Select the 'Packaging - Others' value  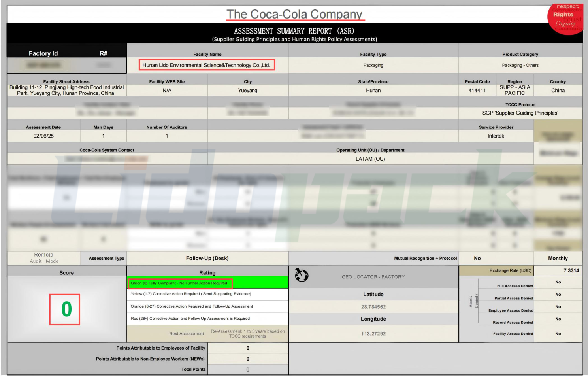[x=520, y=65]
